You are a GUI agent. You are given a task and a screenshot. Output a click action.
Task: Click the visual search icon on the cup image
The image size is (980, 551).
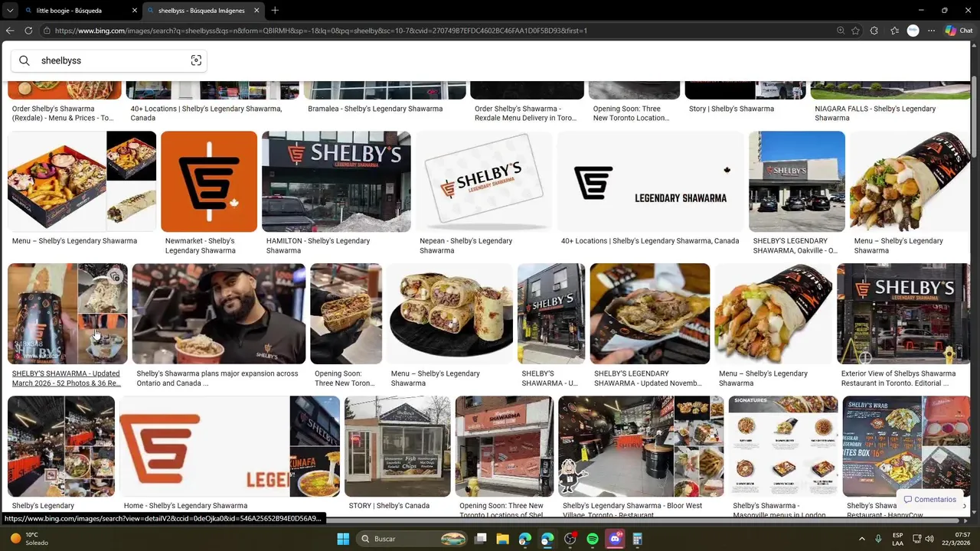point(114,276)
